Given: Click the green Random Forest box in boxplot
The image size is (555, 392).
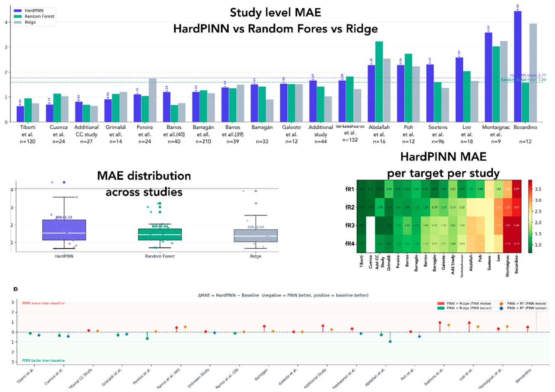Looking at the screenshot, I should [160, 235].
